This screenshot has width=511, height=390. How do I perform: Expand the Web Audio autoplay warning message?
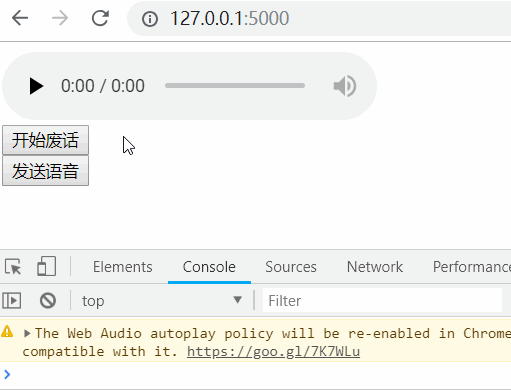28,333
